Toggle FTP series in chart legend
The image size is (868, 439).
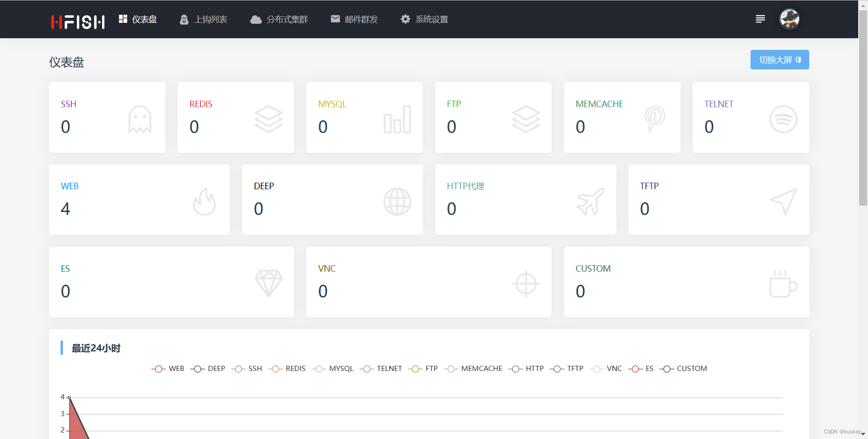click(423, 369)
